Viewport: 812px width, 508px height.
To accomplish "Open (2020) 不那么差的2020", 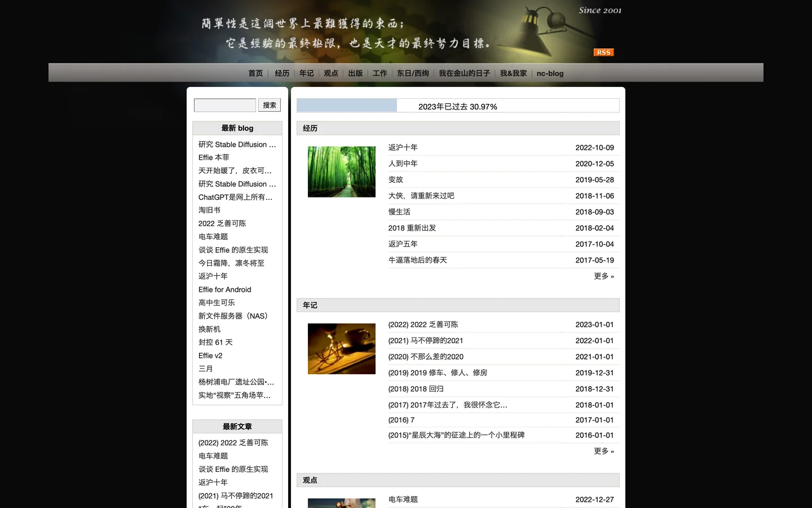I will click(426, 357).
